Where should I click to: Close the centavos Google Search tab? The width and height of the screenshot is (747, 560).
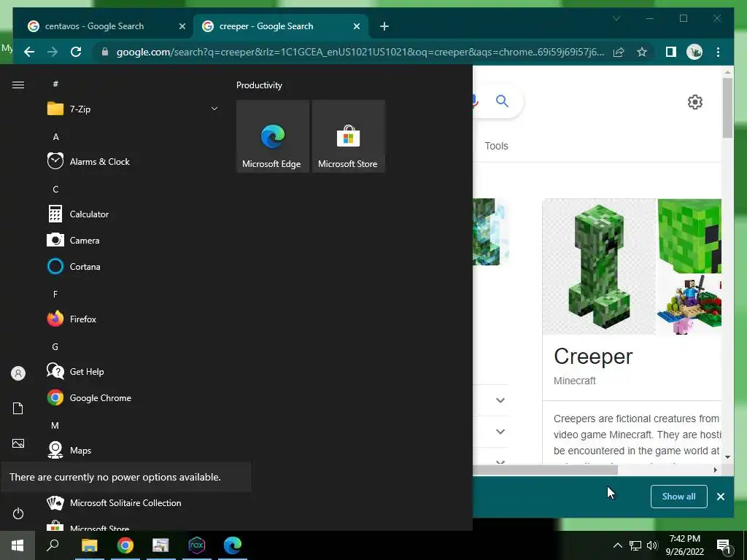182,27
